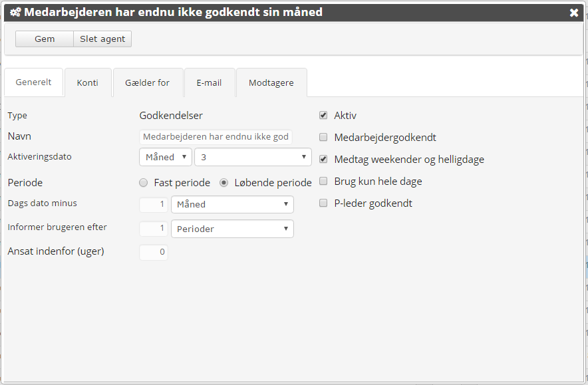588x385 pixels.
Task: Open the Måned dropdown next to Aktiveringsdato
Action: (x=165, y=157)
